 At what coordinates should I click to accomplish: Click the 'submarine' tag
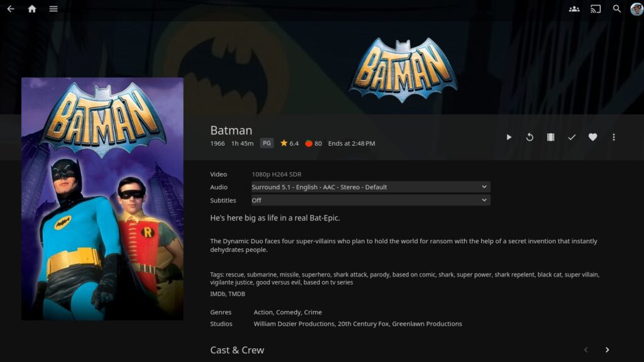tap(261, 275)
